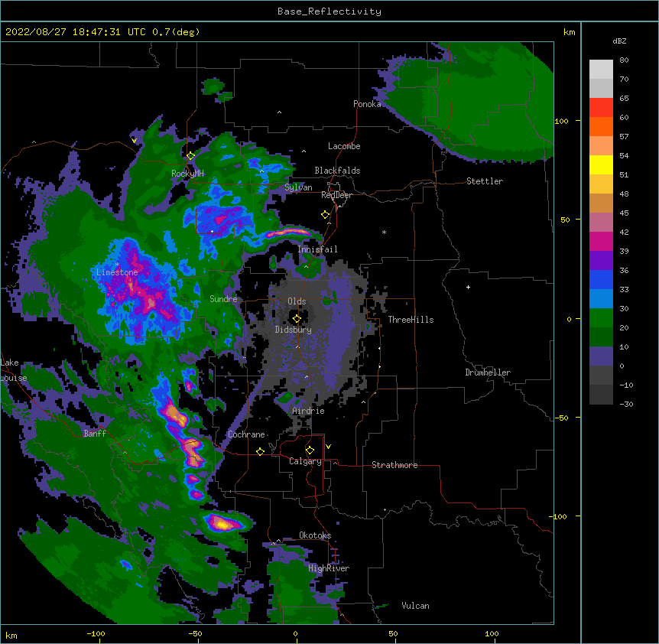Click the Innisfail city label
The height and width of the screenshot is (644, 659).
coord(317,249)
